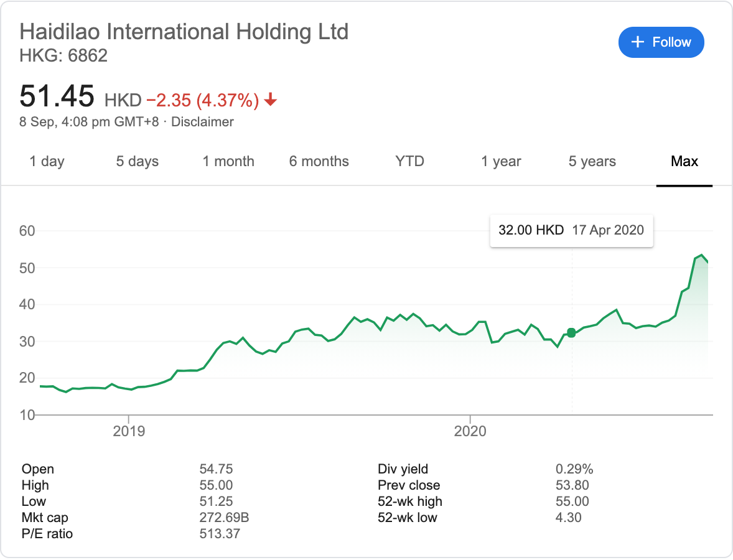733x560 pixels.
Task: Select the 1 month range tab
Action: [x=228, y=162]
